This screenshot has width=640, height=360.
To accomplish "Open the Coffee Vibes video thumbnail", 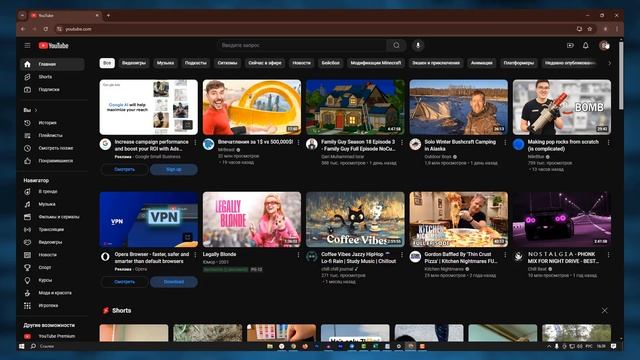I will (x=355, y=219).
